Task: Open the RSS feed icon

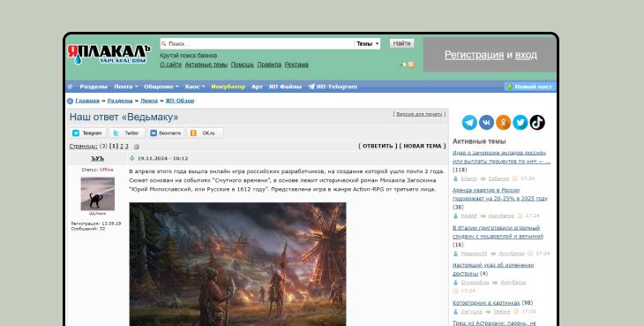Action: click(411, 64)
